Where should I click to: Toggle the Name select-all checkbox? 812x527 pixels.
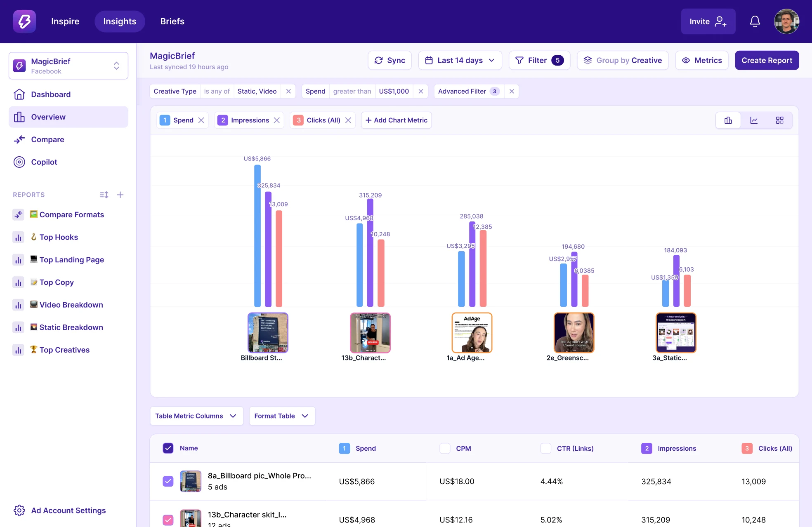pos(168,448)
